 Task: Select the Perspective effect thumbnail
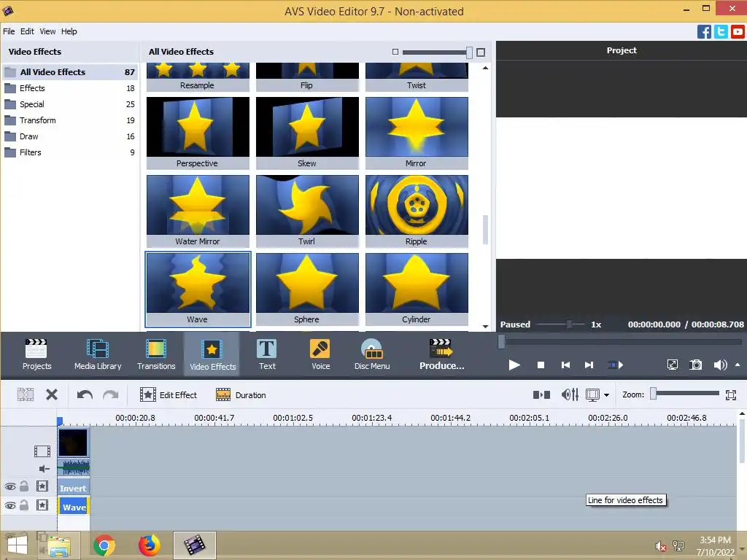coord(198,133)
